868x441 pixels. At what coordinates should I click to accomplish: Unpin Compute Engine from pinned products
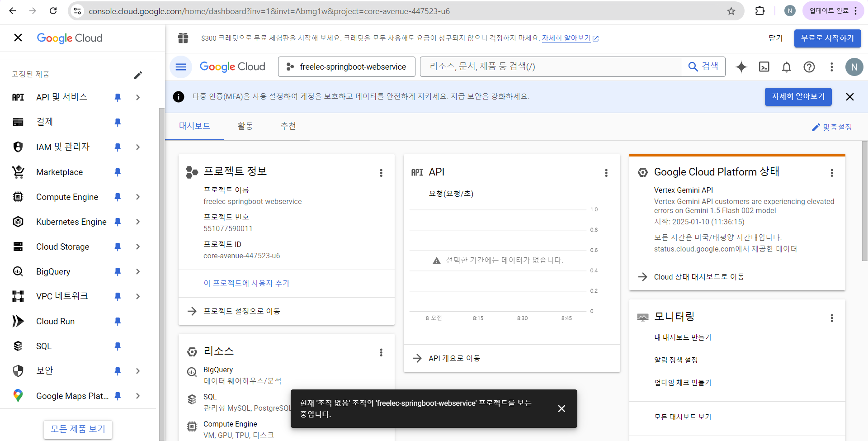tap(118, 197)
